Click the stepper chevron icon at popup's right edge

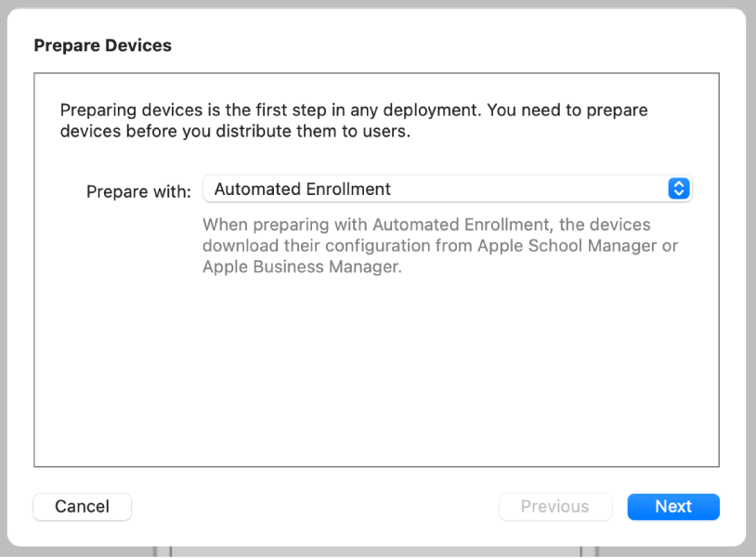(x=678, y=188)
